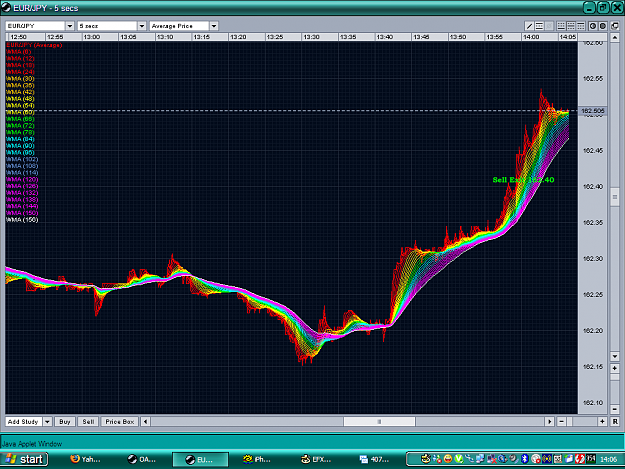This screenshot has height=469, width=625.
Task: Click the time axis scroll left arrow
Action: (145, 422)
